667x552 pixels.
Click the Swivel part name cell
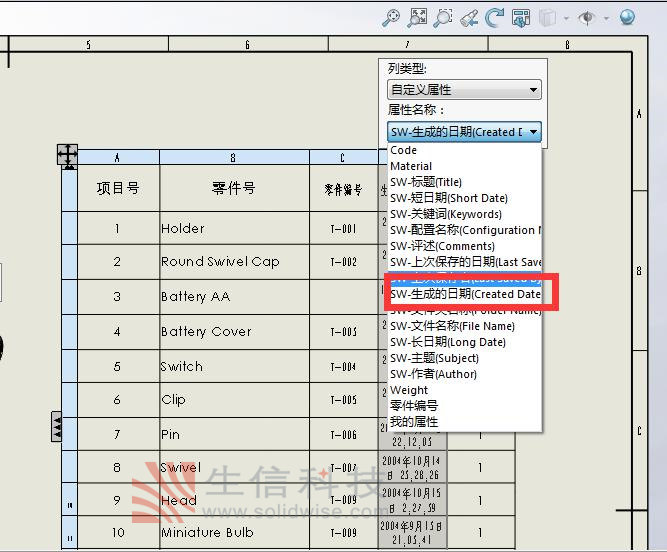(x=234, y=467)
